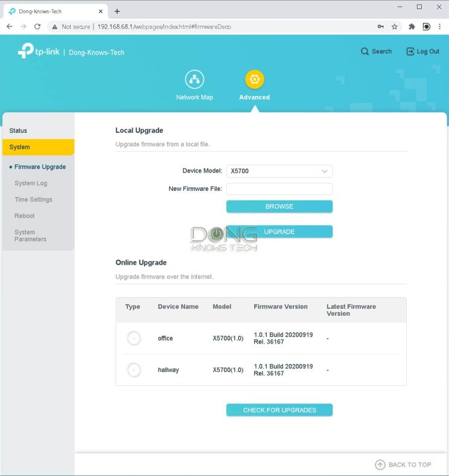Click CHECK FOR UPGRADES button
This screenshot has width=449, height=476.
click(x=279, y=410)
